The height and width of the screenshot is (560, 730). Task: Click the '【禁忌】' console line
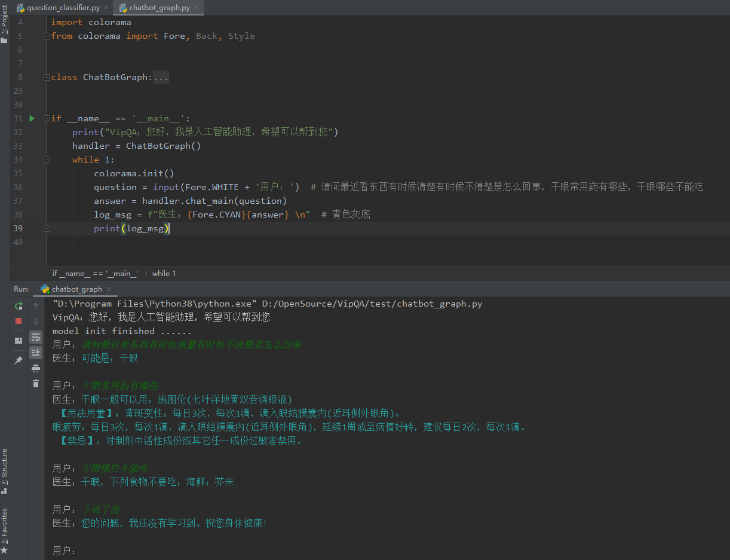(181, 440)
